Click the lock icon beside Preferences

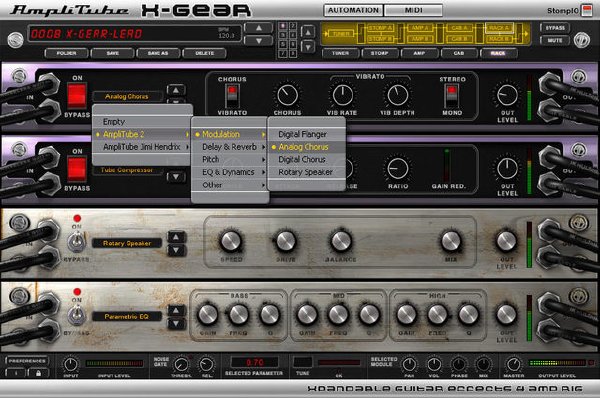click(x=38, y=373)
